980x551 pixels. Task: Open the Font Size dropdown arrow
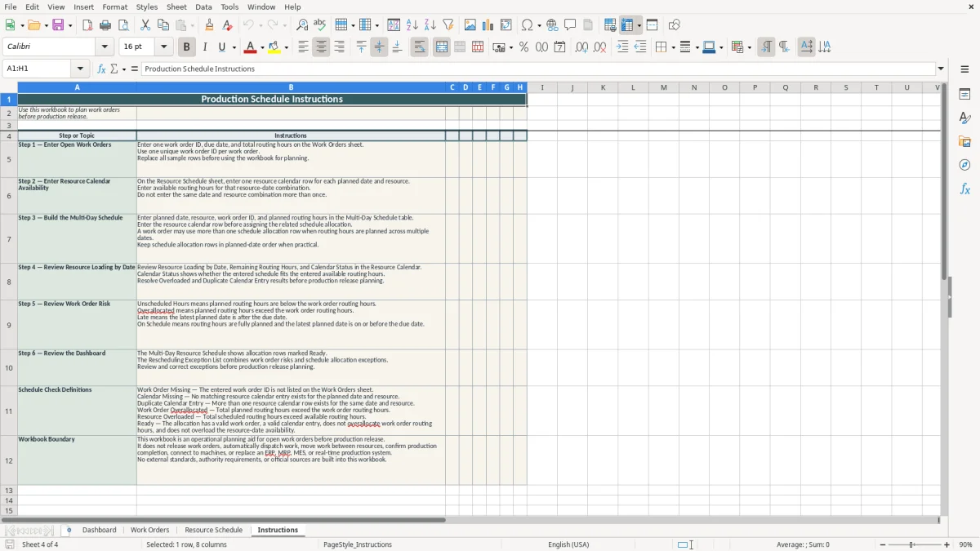164,47
